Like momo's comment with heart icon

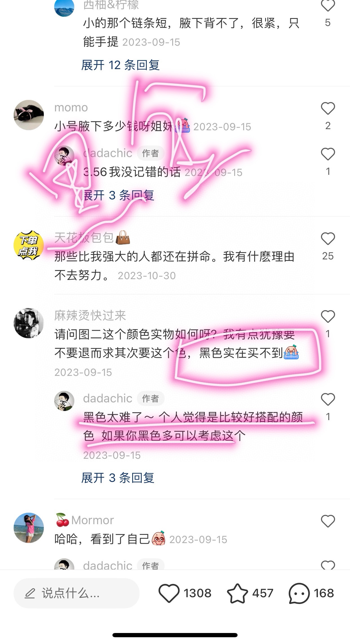click(328, 108)
